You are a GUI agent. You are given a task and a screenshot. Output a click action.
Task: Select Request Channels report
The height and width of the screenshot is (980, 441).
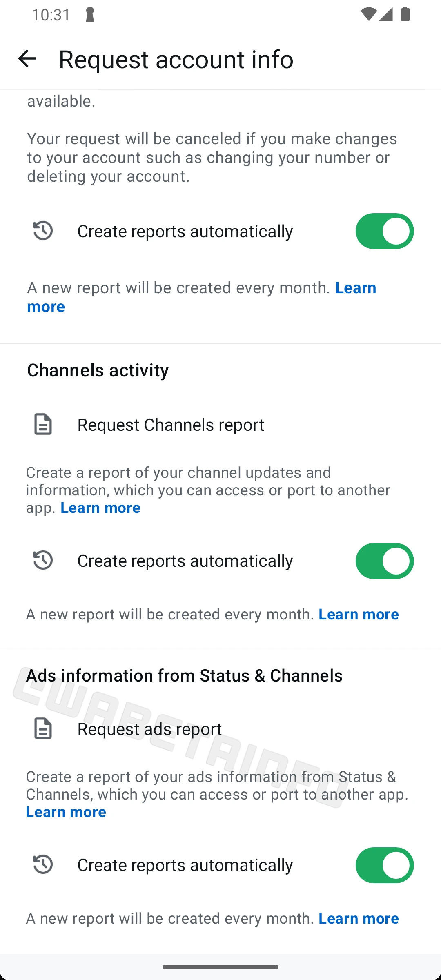point(171,425)
